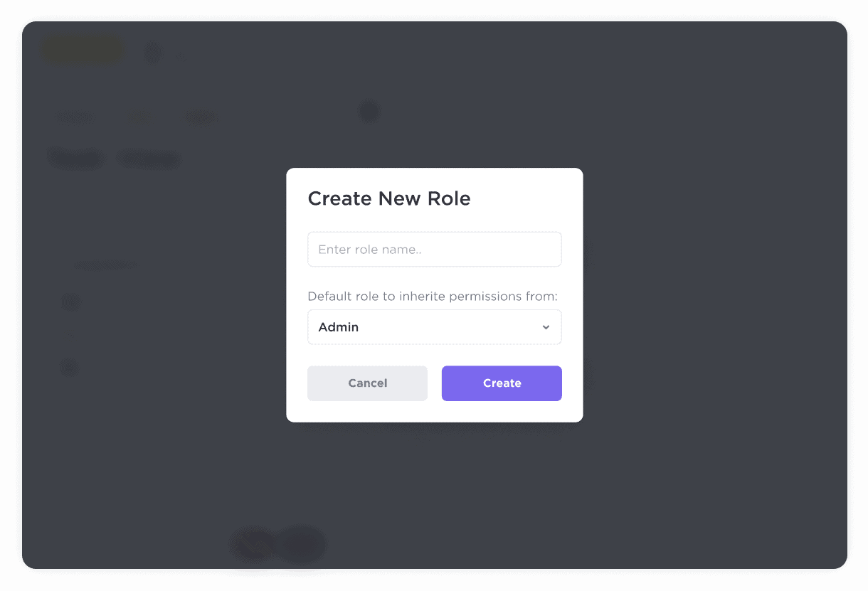868x591 pixels.
Task: Open the Admin default role dropdown
Action: [427, 327]
